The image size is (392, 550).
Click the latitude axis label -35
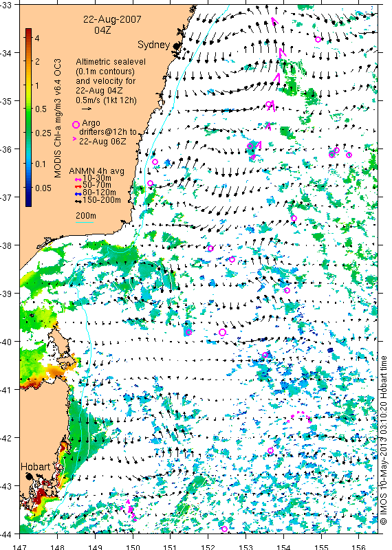point(6,101)
